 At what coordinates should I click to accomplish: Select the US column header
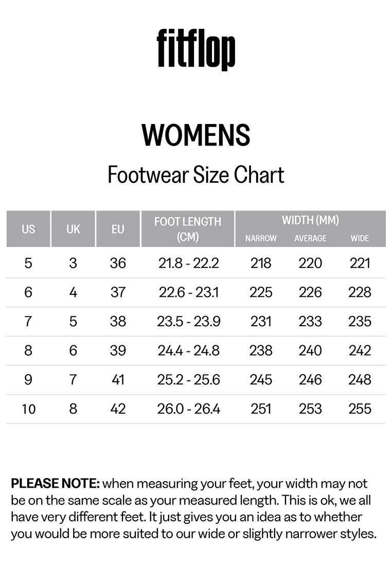pyautogui.click(x=28, y=229)
